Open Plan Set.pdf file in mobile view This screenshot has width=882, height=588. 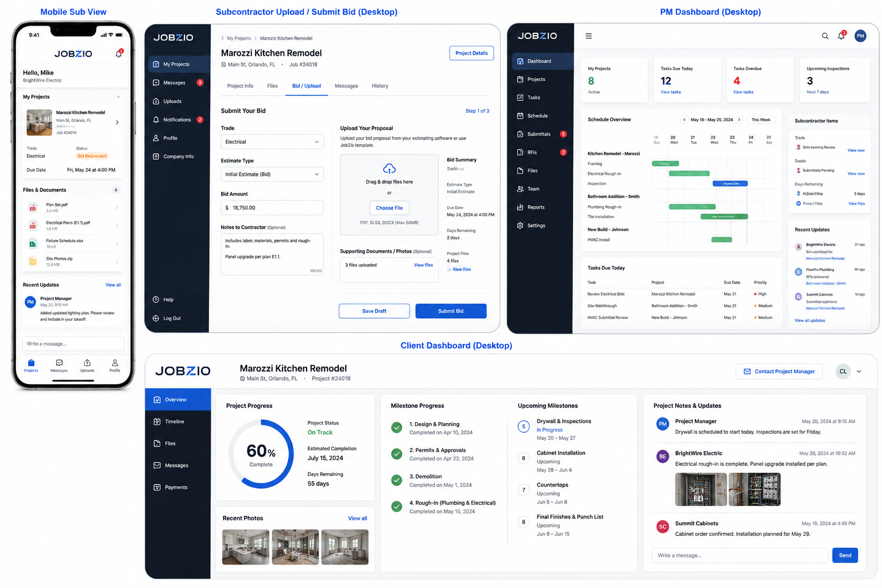tap(73, 207)
